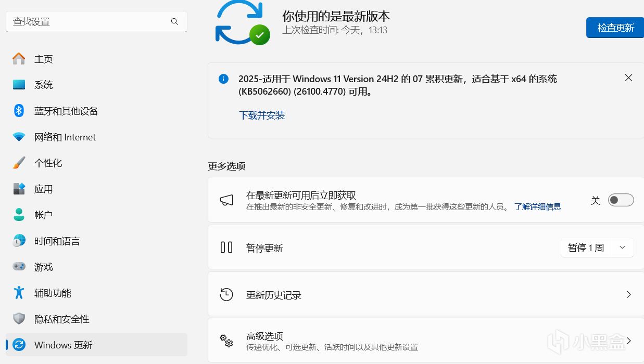Click the 检查更新 button
The height and width of the screenshot is (364, 644).
615,28
